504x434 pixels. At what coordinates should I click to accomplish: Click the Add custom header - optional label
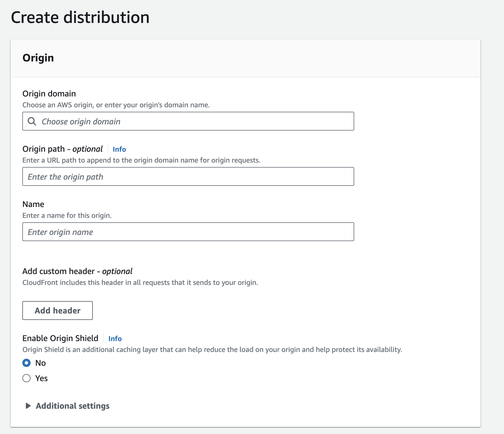[x=77, y=271]
